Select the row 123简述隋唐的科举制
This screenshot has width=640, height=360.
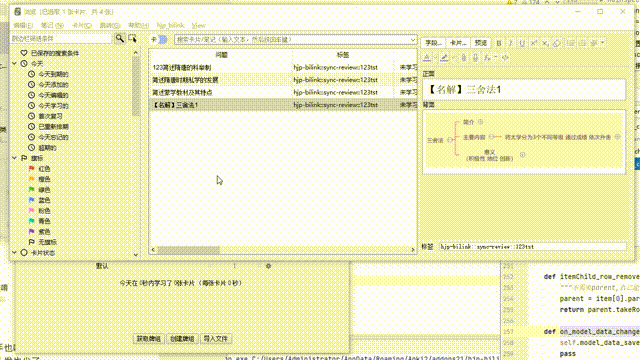coord(283,67)
